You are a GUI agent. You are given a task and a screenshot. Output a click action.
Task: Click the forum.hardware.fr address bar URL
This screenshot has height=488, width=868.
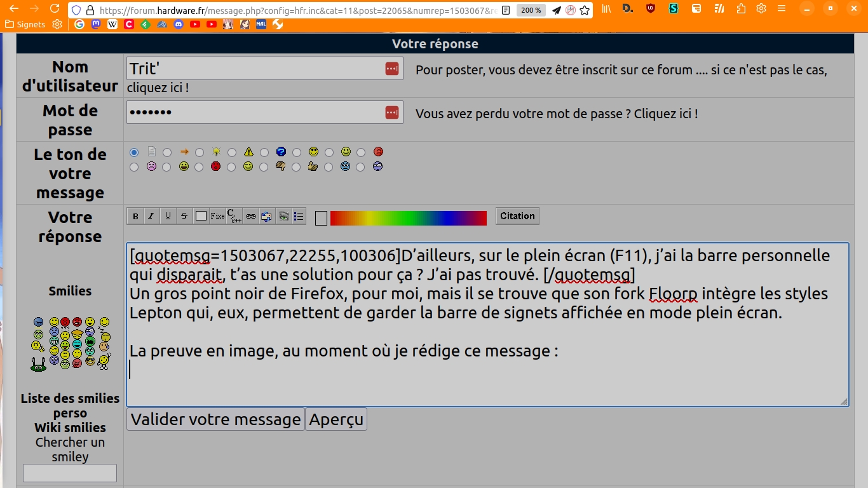[x=297, y=10]
